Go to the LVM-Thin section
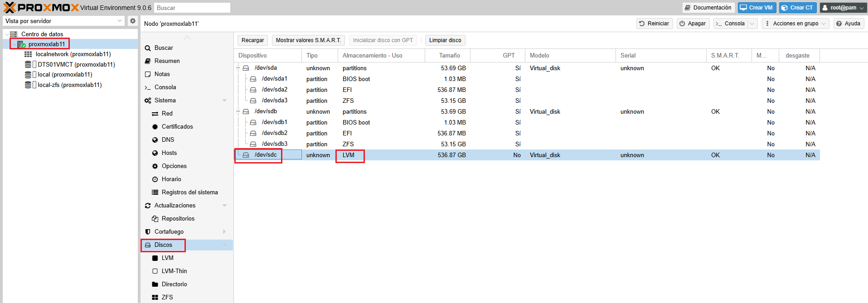The image size is (868, 303). [x=187, y=271]
